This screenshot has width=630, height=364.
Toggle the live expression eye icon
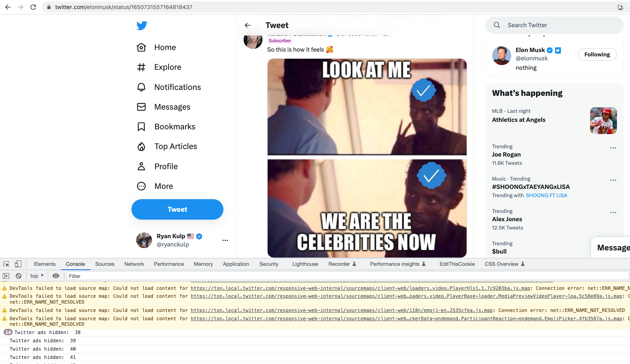point(56,276)
